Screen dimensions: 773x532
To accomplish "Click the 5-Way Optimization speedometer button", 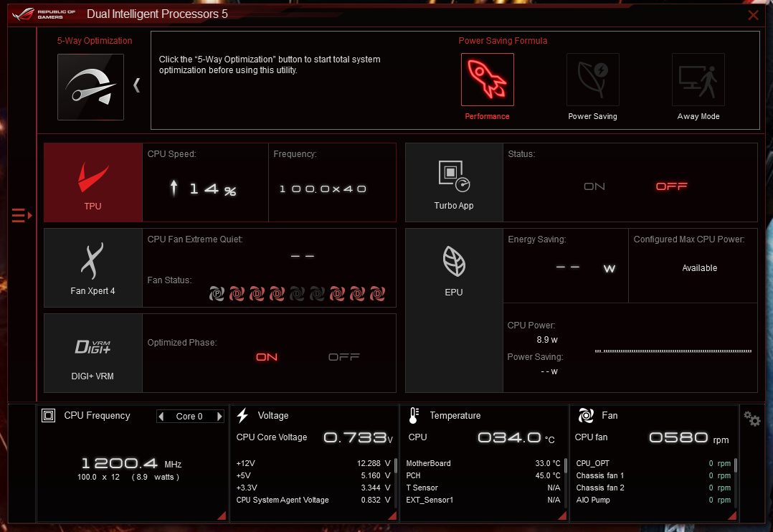I will point(90,87).
